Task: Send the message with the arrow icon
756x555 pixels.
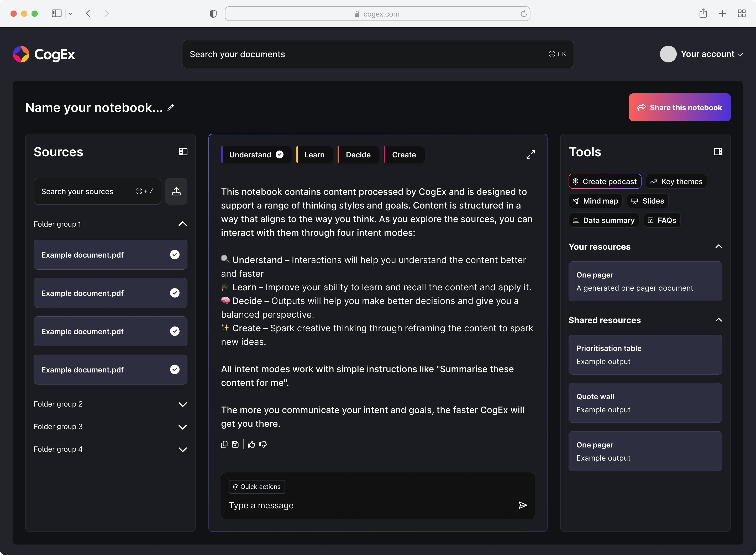Action: tap(522, 505)
